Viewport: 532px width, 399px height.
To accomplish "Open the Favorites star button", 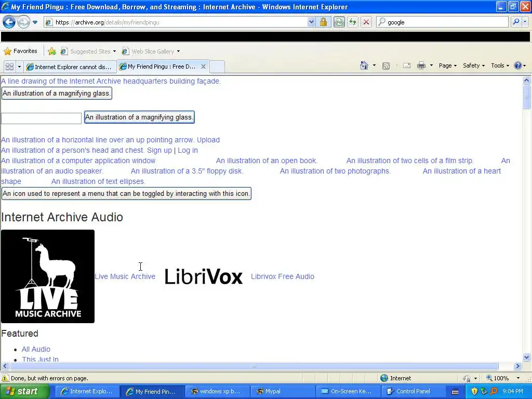I will tap(20, 51).
